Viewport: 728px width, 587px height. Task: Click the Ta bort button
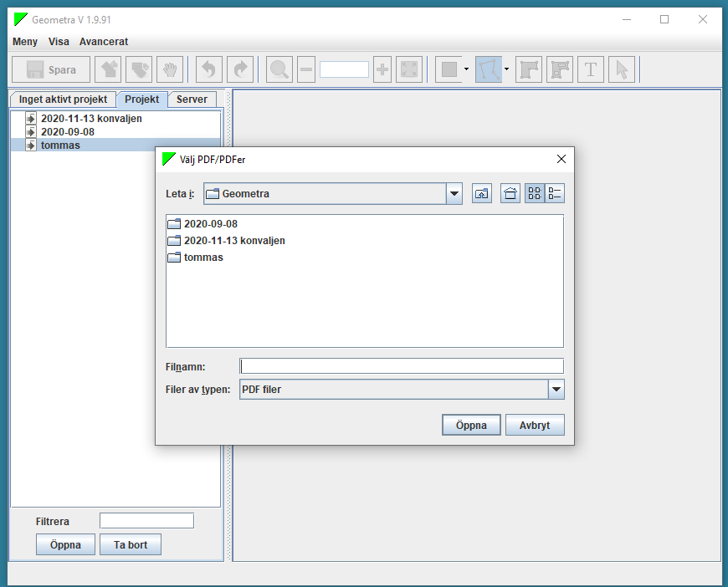click(x=131, y=545)
